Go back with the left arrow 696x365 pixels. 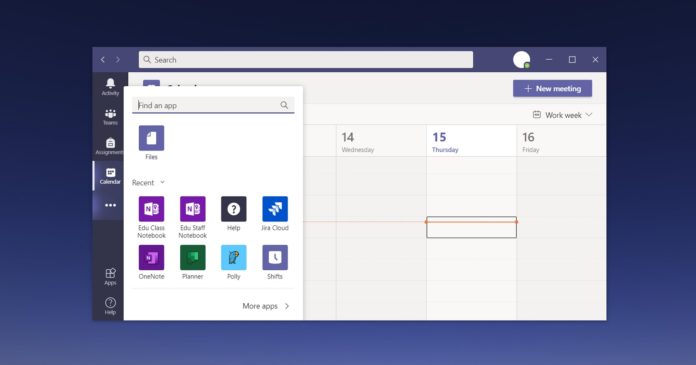pyautogui.click(x=103, y=60)
